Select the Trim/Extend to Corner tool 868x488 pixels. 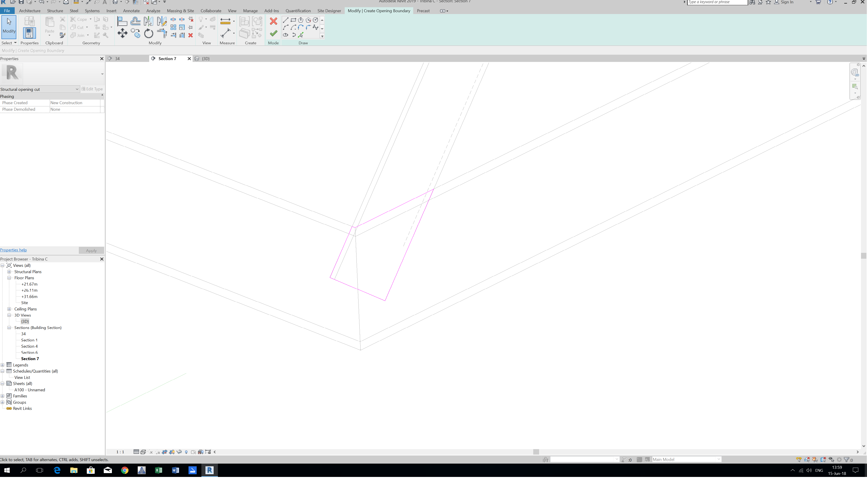coord(162,33)
